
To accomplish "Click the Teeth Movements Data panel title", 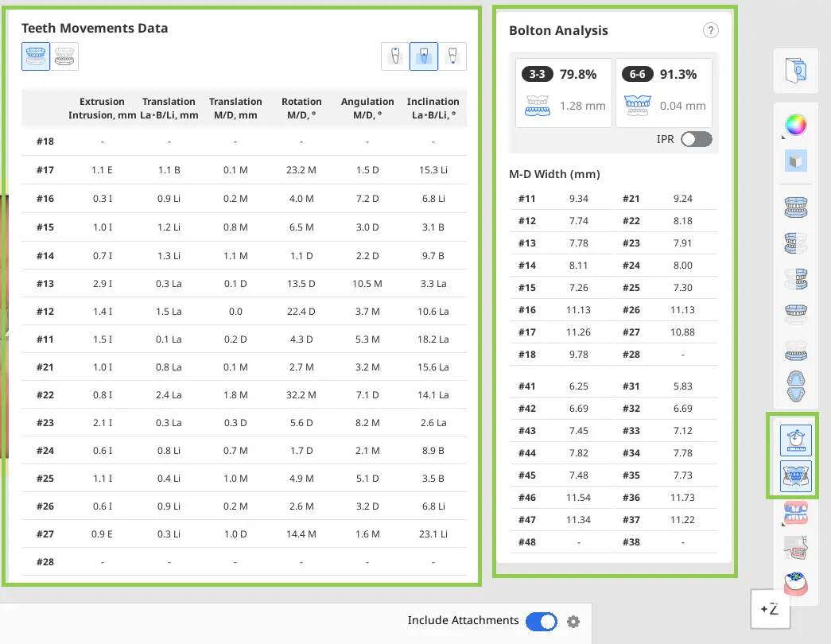I will pyautogui.click(x=95, y=28).
